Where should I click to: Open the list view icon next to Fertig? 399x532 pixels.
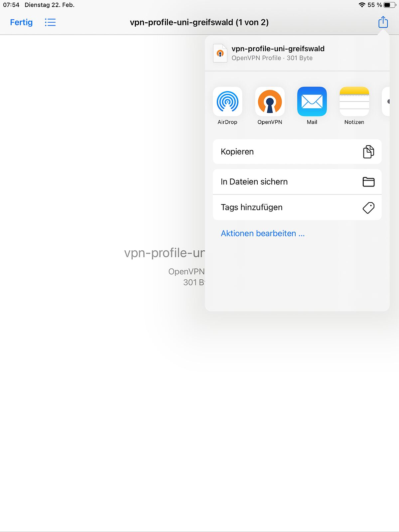click(50, 22)
